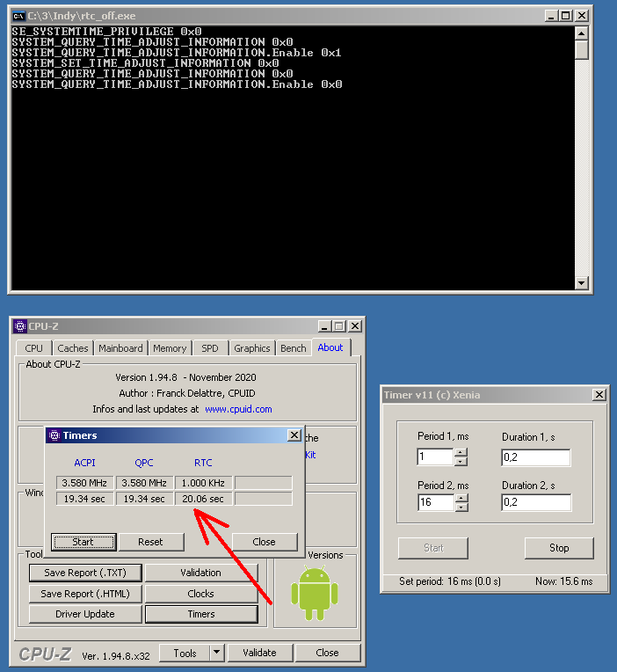This screenshot has height=672, width=617.
Task: Click Save Report (.TXT) button
Action: click(x=84, y=573)
